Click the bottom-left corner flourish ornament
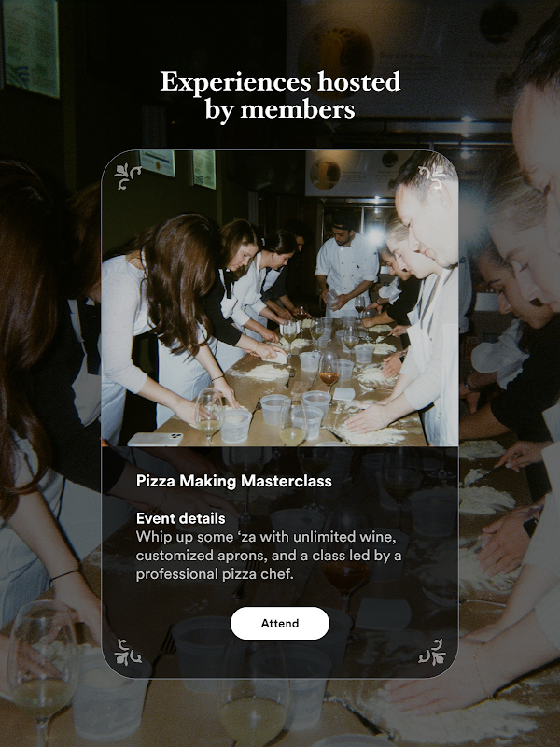Image resolution: width=560 pixels, height=747 pixels. pyautogui.click(x=128, y=652)
